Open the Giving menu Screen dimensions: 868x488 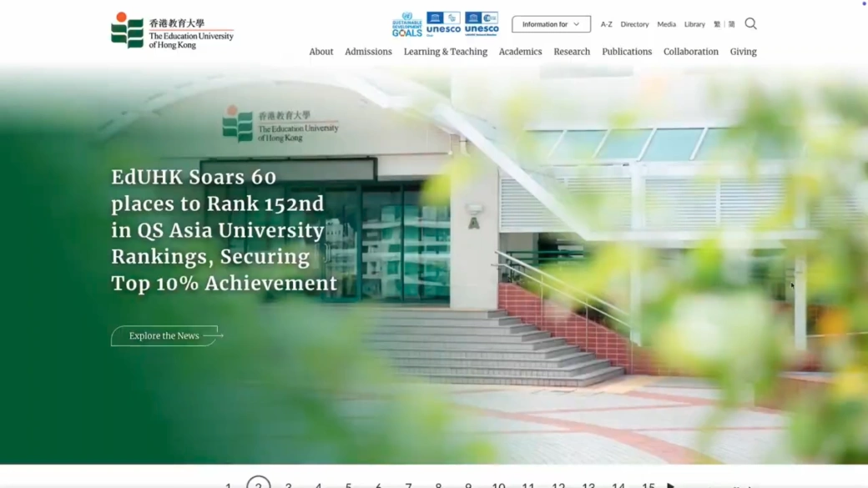tap(743, 52)
